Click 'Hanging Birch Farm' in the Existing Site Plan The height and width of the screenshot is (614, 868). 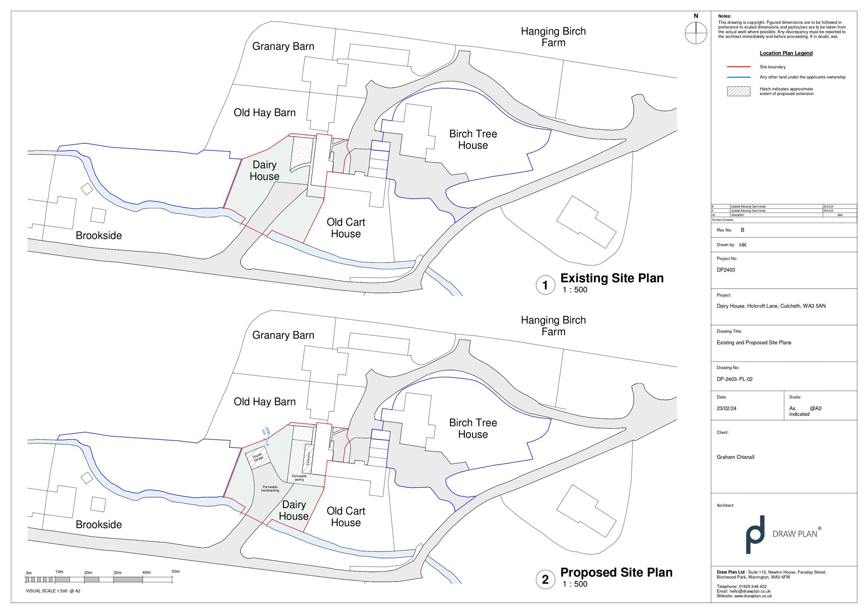pyautogui.click(x=553, y=37)
